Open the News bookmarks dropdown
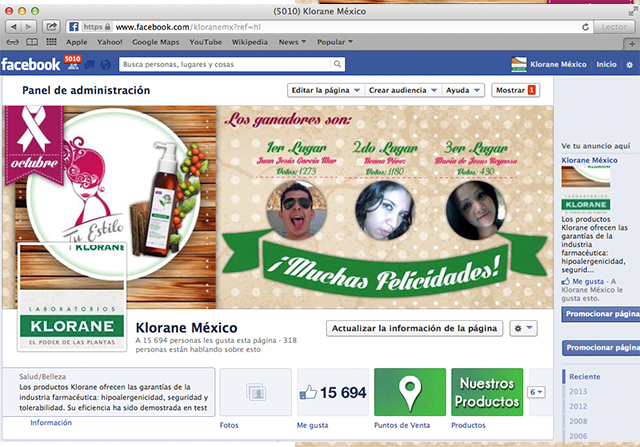Viewport: 640px width, 447px height. (292, 42)
